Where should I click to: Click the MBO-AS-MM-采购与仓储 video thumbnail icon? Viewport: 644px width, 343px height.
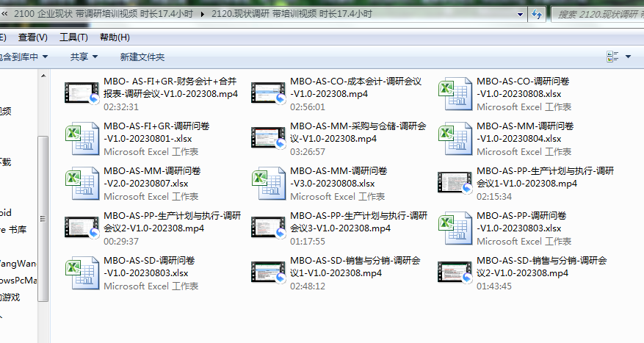(267, 139)
